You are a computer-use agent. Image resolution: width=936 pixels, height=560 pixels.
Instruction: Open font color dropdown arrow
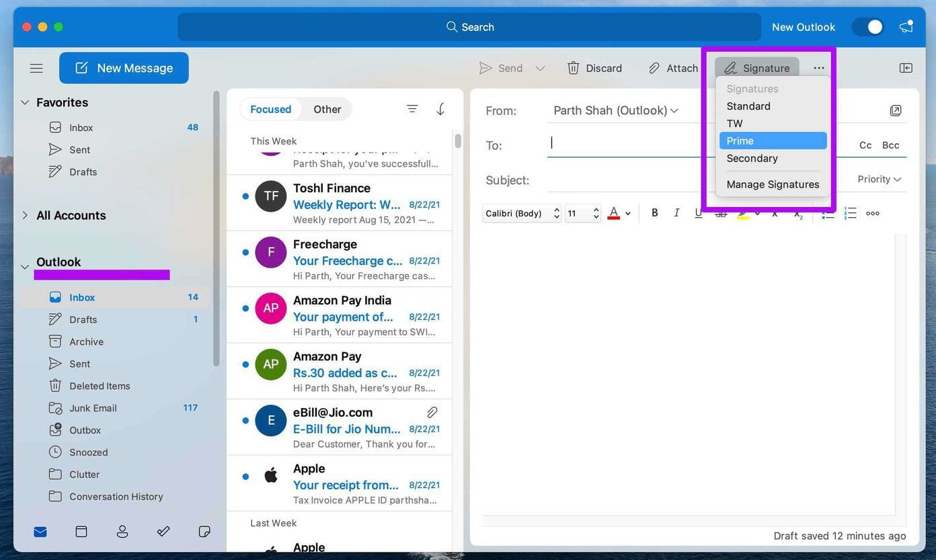pyautogui.click(x=627, y=214)
